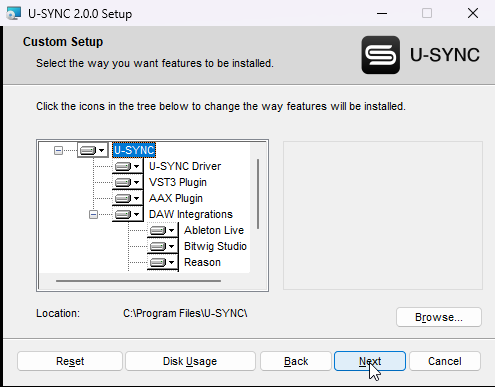Open Reason feature install dropdown
Image resolution: width=495 pixels, height=387 pixels.
(x=162, y=262)
